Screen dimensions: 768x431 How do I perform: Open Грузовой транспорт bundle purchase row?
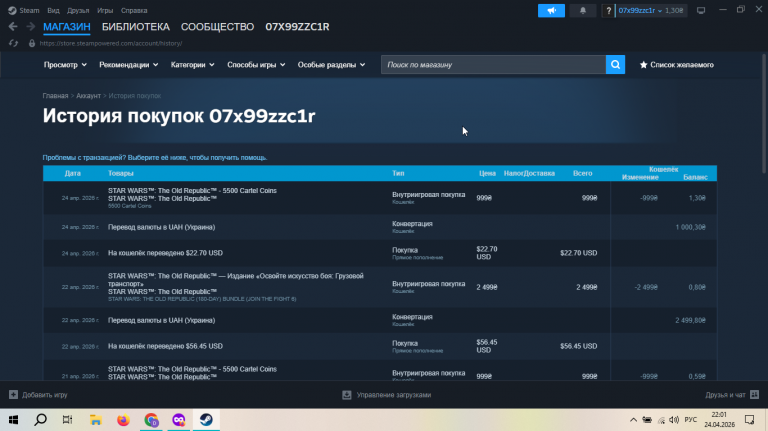380,287
